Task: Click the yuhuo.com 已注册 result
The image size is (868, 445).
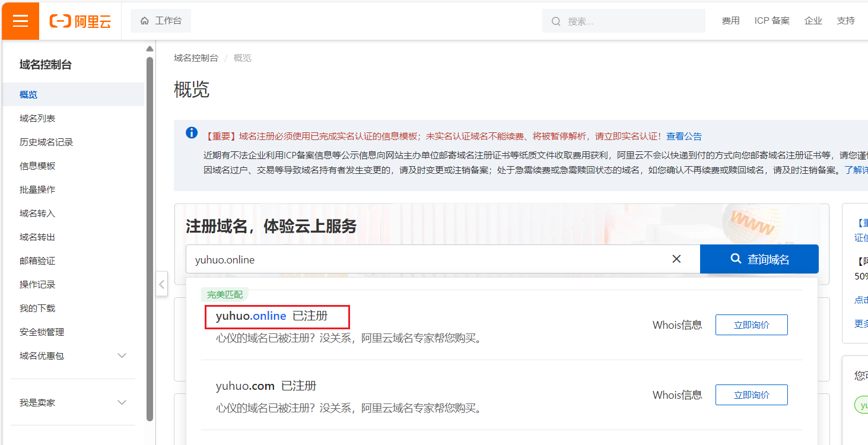Action: (x=266, y=386)
